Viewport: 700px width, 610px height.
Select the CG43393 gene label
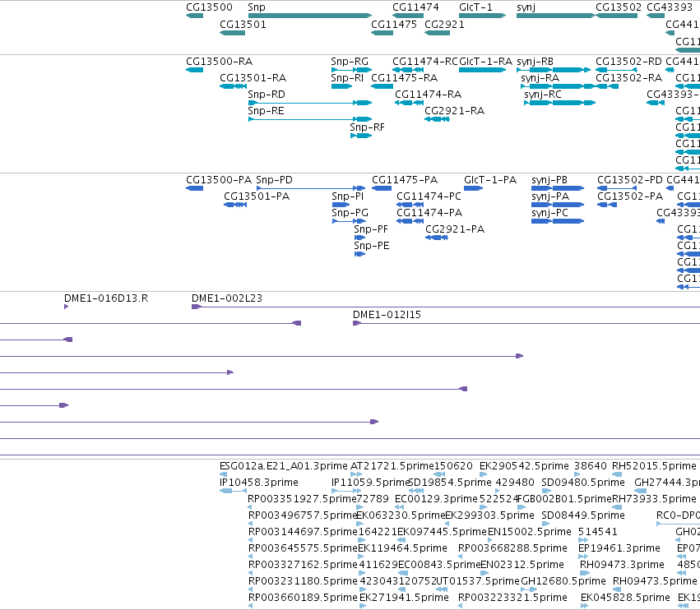pos(670,7)
